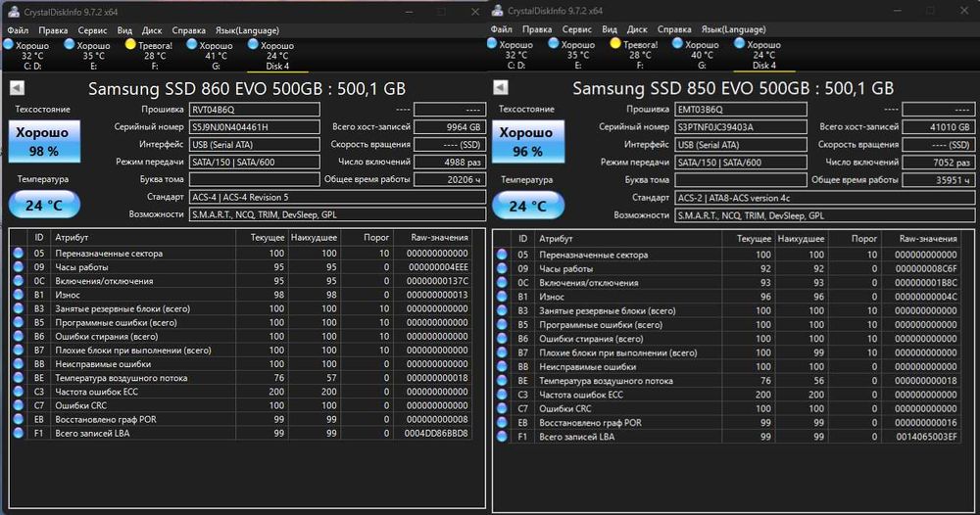Open Сервис menu in left window

coord(92,30)
